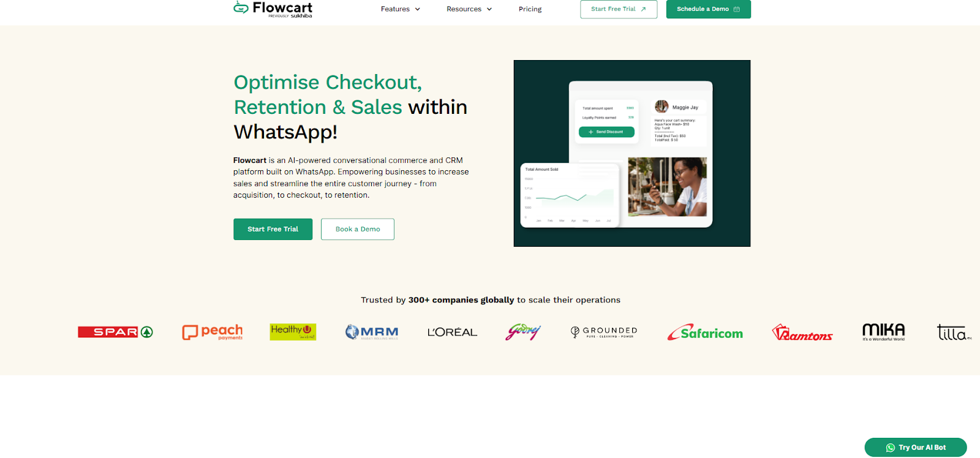
Task: Click the peach payments logo
Action: pos(213,332)
